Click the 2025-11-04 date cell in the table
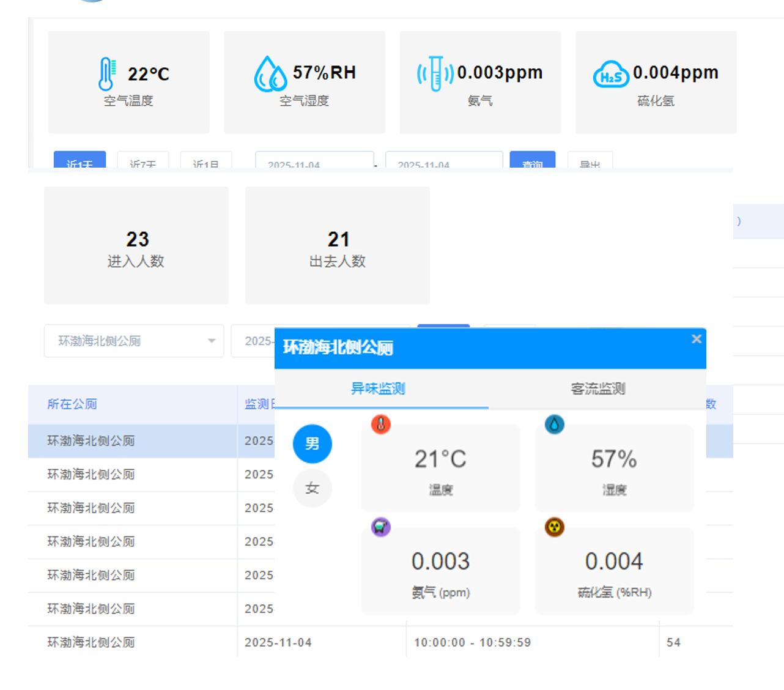Screen dimensions: 784x690 (x=278, y=642)
